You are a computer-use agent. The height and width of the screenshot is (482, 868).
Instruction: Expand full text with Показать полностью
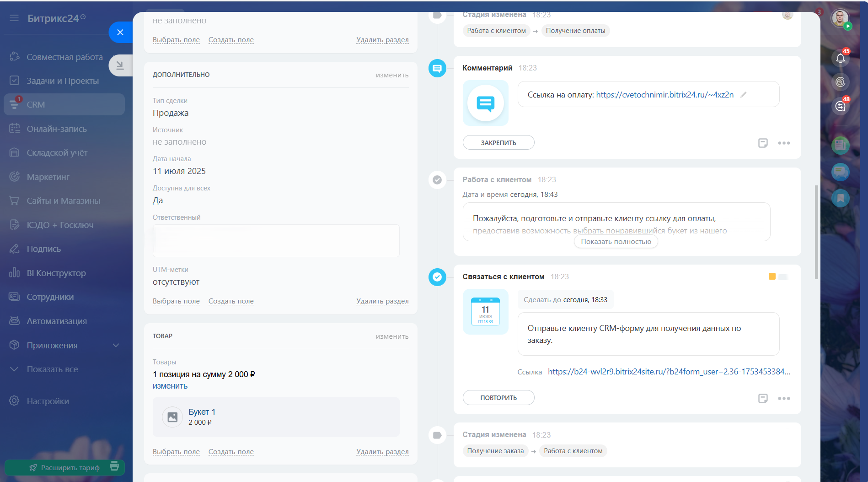coord(616,242)
